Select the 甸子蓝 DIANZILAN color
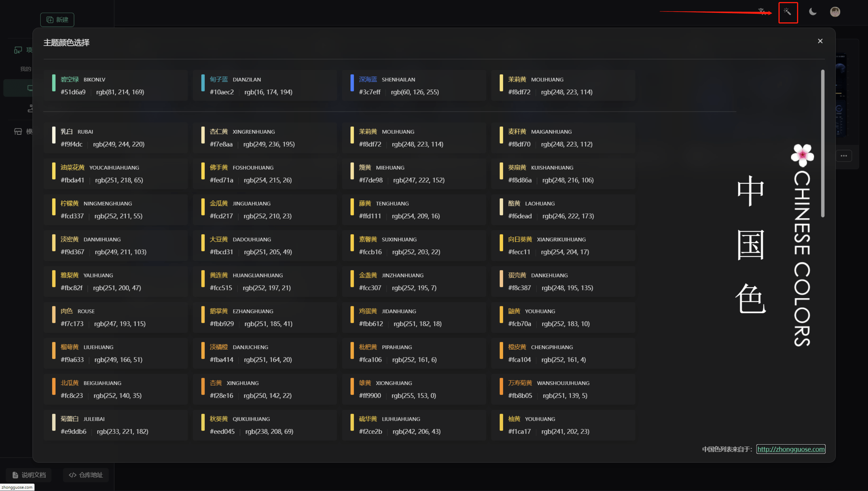Screen dimensions: 868x491 (265, 86)
